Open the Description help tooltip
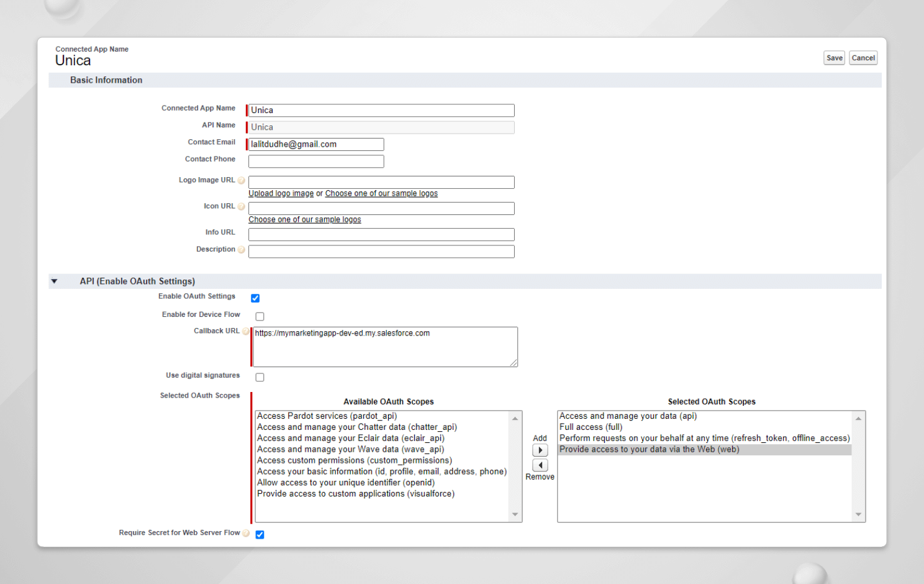Viewport: 924px width, 584px height. pyautogui.click(x=242, y=249)
